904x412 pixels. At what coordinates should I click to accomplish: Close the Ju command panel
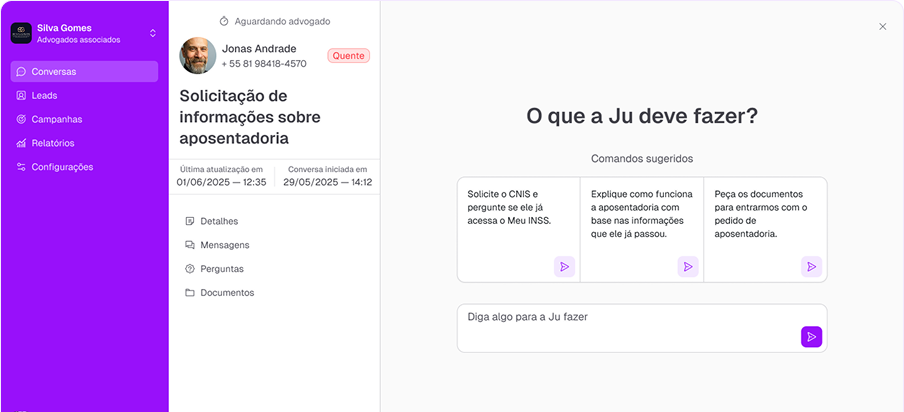click(882, 27)
